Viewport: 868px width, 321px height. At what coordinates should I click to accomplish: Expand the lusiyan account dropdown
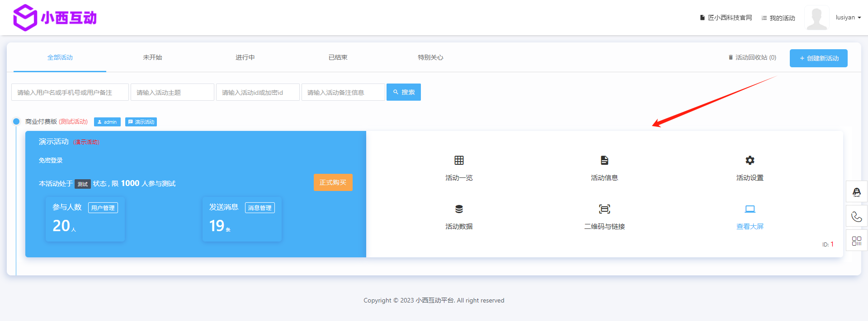pyautogui.click(x=848, y=18)
